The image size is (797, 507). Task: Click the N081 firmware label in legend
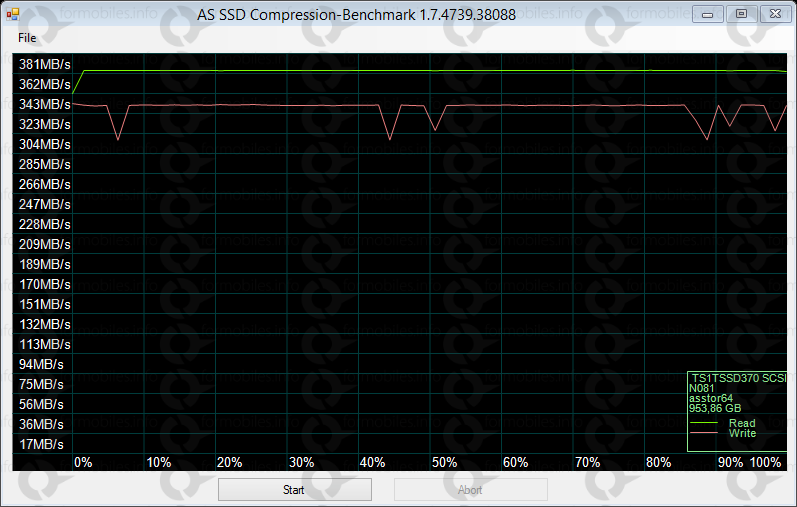[700, 388]
